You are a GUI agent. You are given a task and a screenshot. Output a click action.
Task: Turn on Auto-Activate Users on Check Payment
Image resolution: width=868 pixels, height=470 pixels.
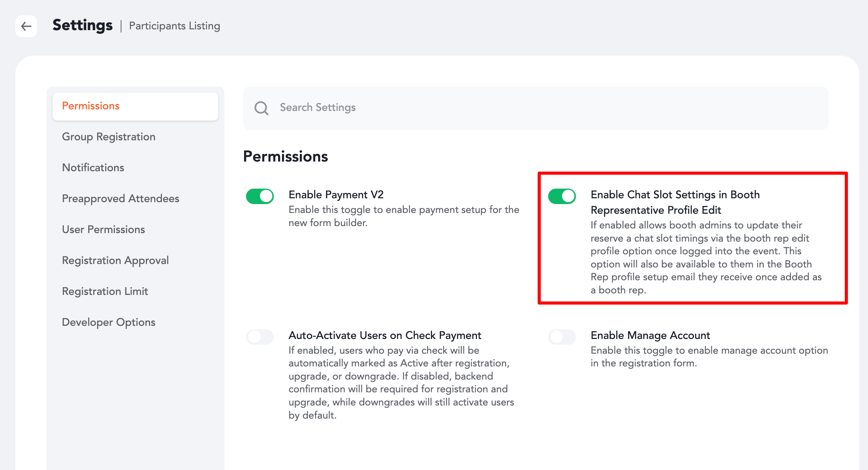coord(260,337)
